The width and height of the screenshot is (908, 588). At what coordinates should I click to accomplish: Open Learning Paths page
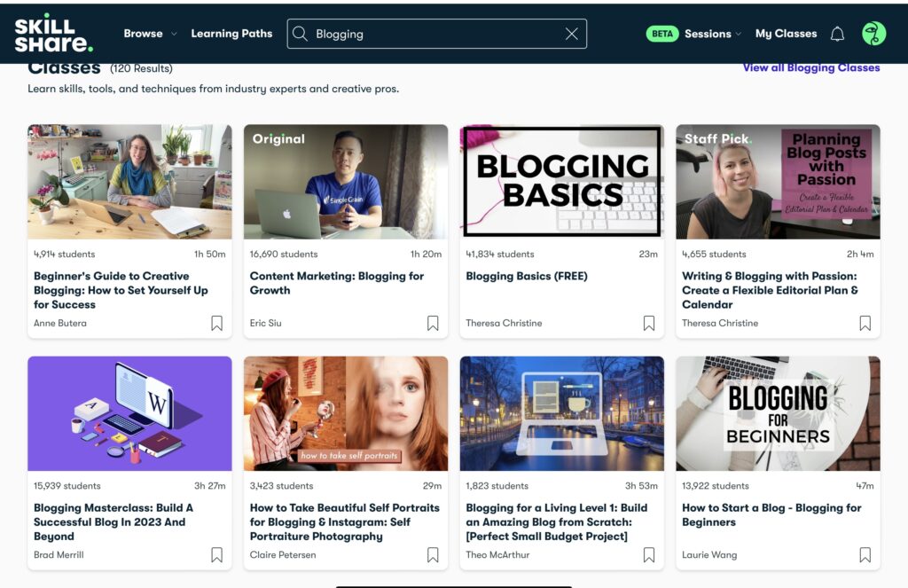[231, 34]
